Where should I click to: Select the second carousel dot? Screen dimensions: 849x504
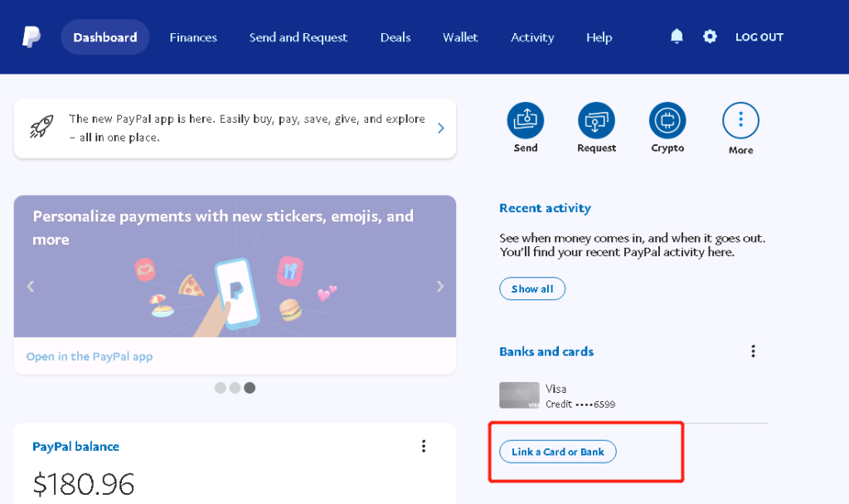235,388
